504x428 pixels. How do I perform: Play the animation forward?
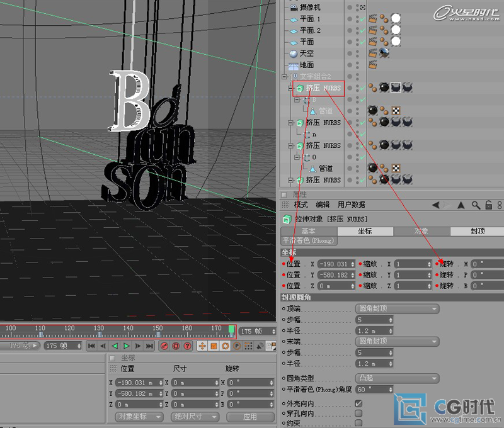[x=127, y=346]
